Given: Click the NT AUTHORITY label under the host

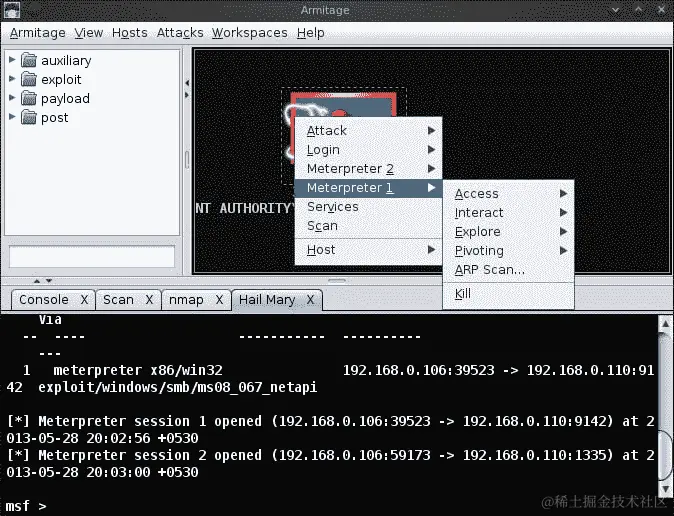Looking at the screenshot, I should tap(245, 209).
